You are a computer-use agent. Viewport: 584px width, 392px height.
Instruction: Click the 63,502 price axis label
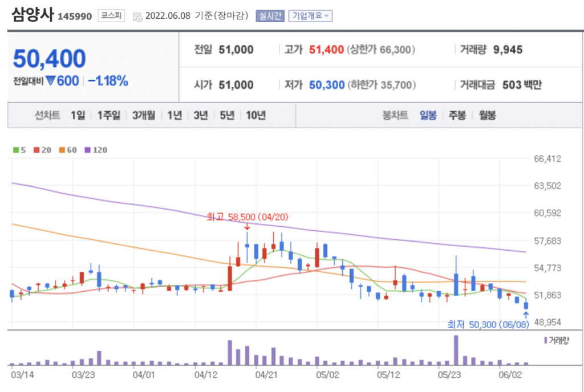[x=547, y=186]
